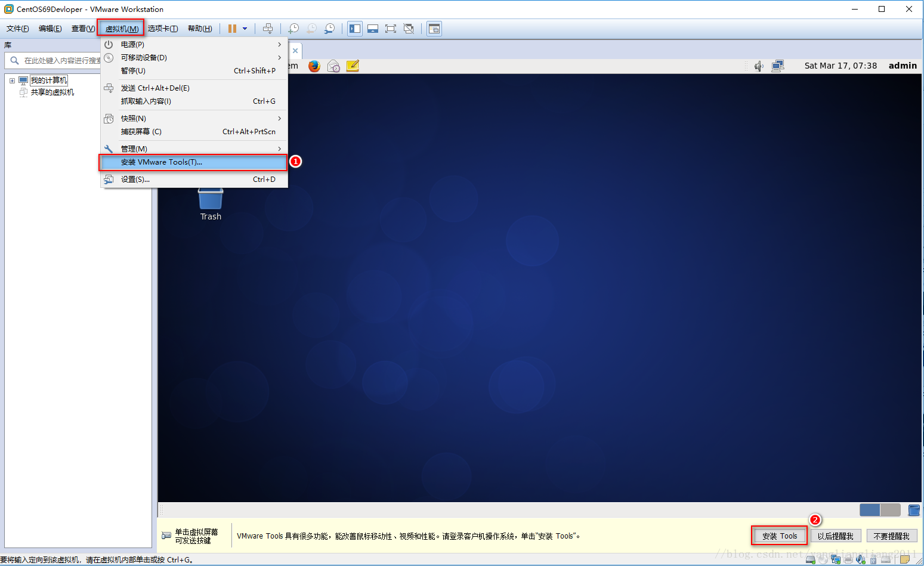Click the message log note status icon
Screen dimensions: 924x566
coord(905,559)
